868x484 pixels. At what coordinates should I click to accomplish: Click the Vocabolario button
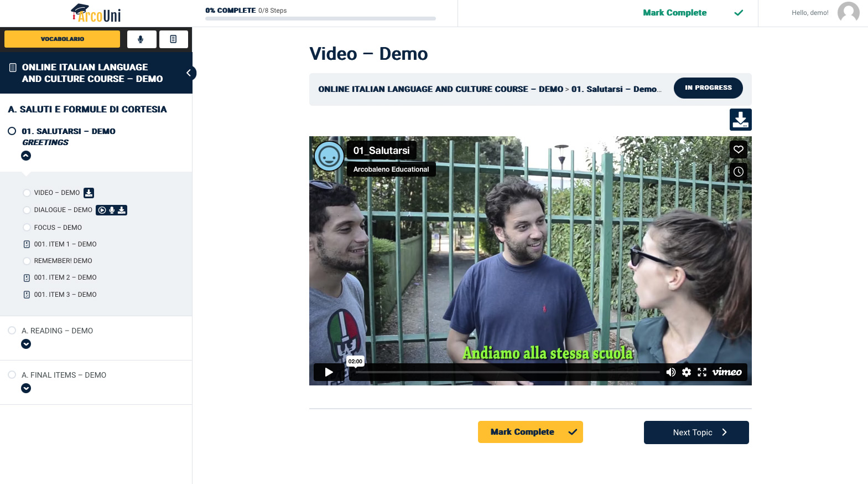[63, 39]
